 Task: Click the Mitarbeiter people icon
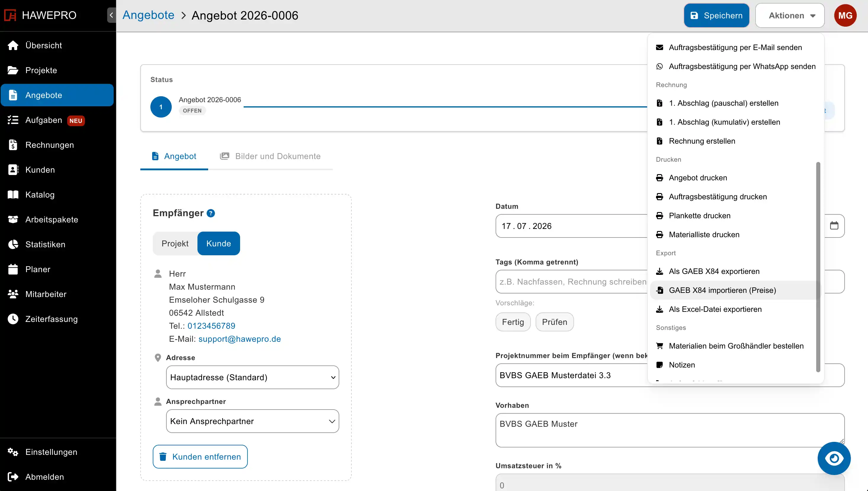tap(13, 294)
